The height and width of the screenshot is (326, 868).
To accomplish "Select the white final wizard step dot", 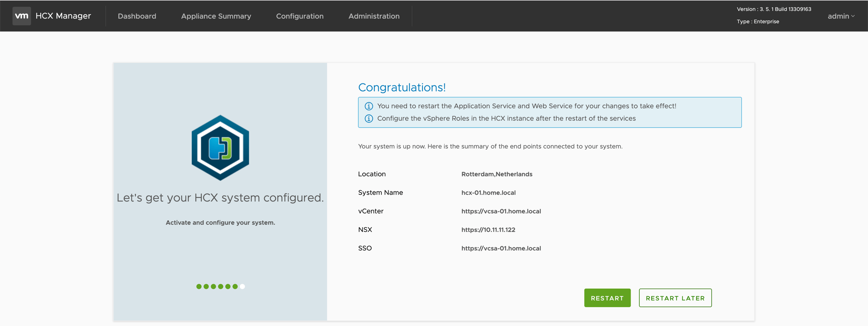I will click(x=242, y=287).
